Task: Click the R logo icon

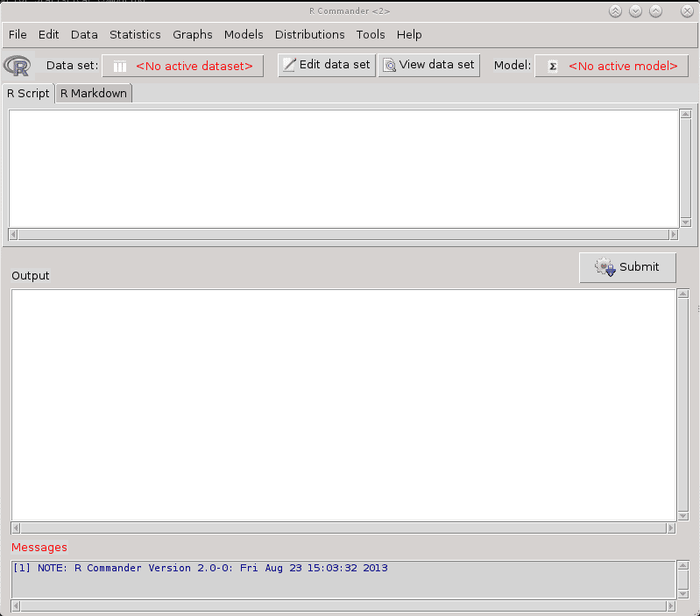Action: point(18,66)
